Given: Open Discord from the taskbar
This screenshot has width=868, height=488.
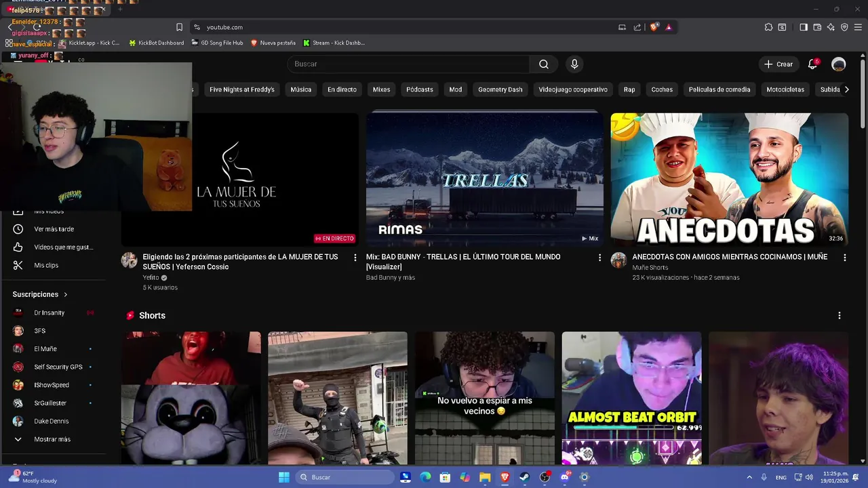Looking at the screenshot, I should 565,477.
